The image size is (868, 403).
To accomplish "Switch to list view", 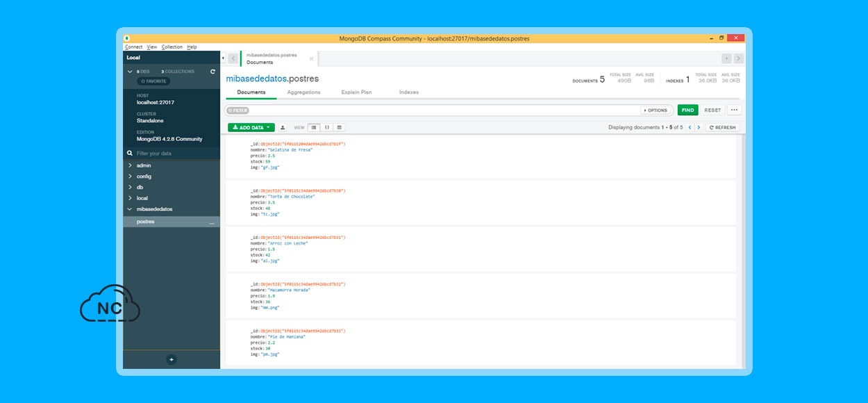I will point(314,128).
